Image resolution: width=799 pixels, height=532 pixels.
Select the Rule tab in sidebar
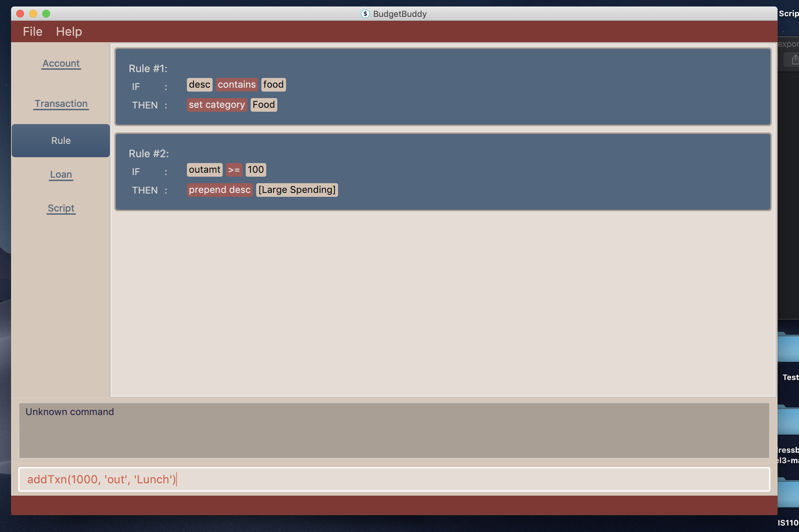pos(61,140)
